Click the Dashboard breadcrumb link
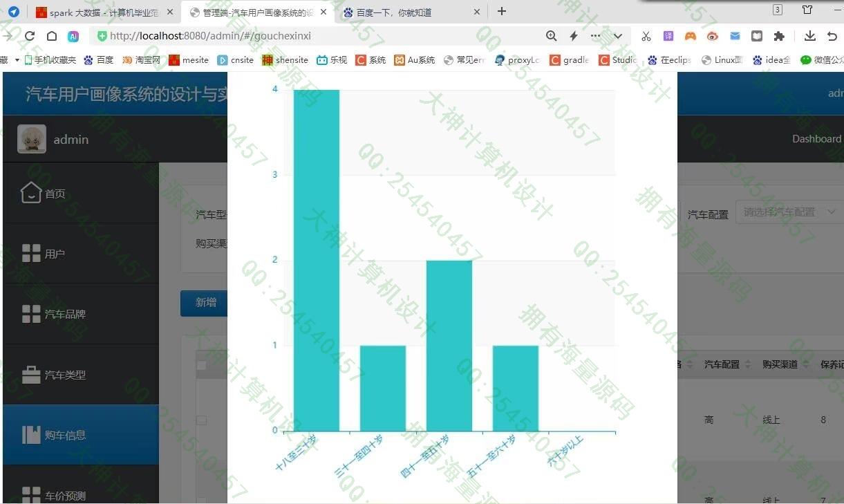The image size is (844, 504). (x=816, y=139)
